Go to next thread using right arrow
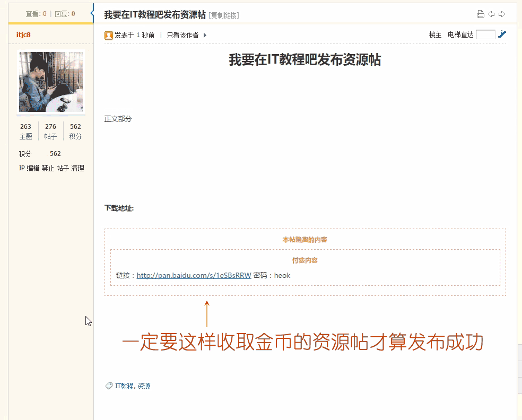Screen dimensions: 522x420 click(x=502, y=14)
